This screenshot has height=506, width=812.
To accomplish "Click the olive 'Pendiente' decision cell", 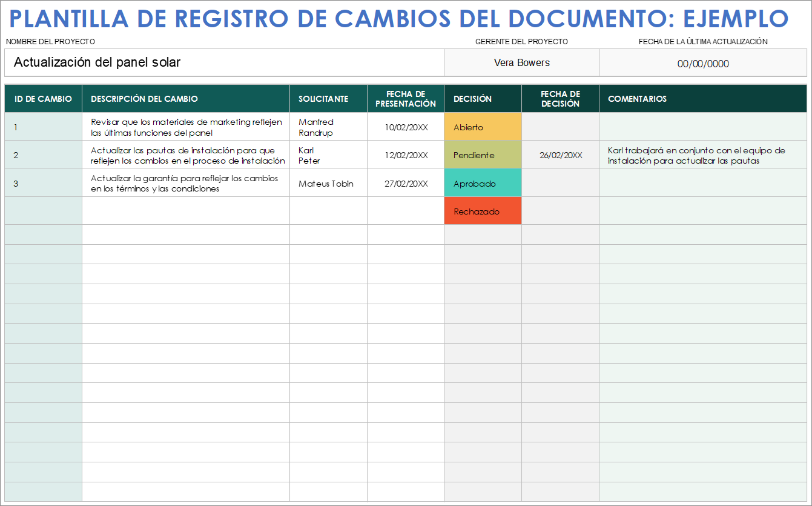I will [x=483, y=155].
